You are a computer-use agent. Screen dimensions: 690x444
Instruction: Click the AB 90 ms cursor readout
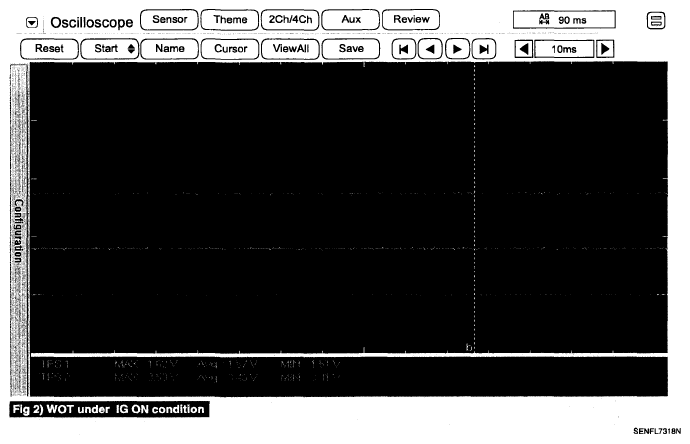(564, 19)
